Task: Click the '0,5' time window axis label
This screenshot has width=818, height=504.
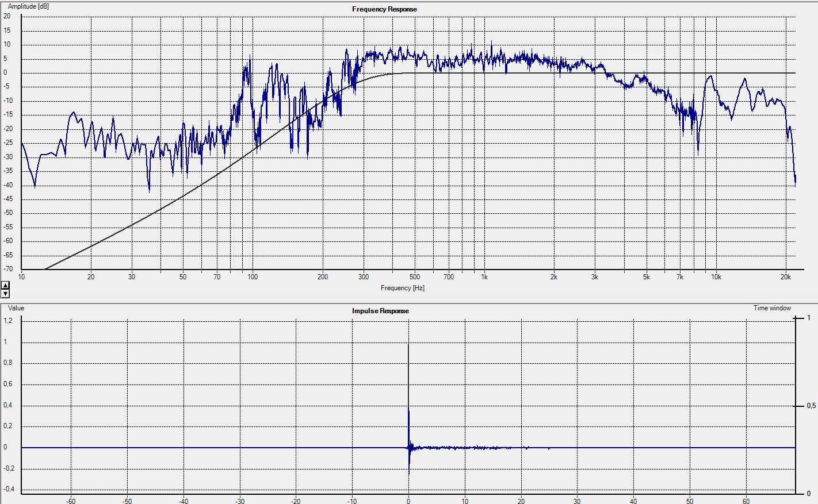Action: [811, 406]
